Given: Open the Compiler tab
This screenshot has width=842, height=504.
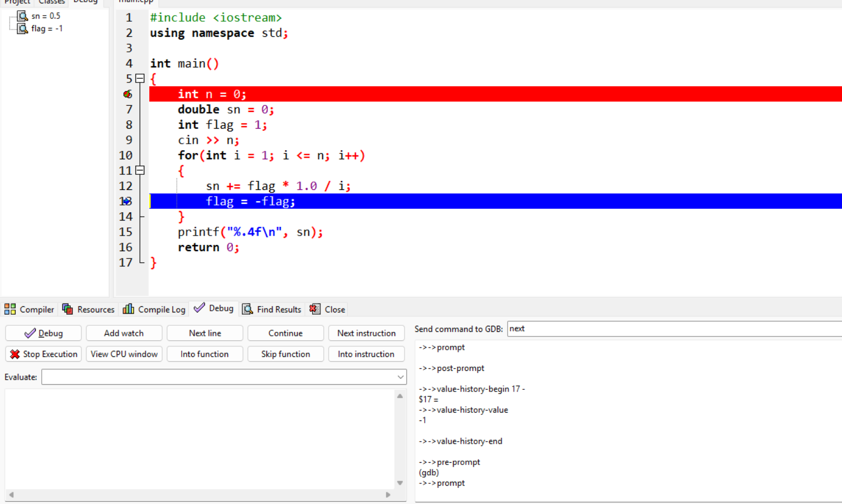Looking at the screenshot, I should [x=30, y=309].
